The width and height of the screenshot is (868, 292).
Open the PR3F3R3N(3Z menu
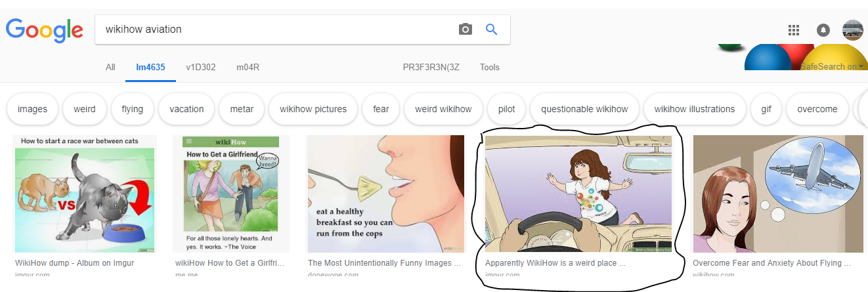(432, 67)
